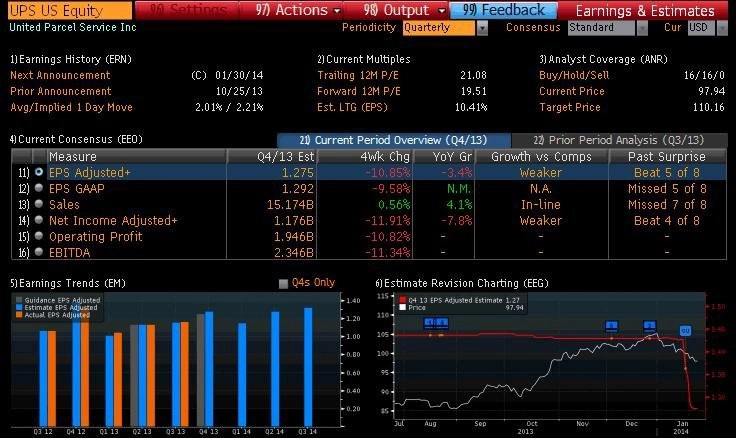
Task: Switch to Prior Period Analysis (Q3/13) tab
Action: pos(616,140)
